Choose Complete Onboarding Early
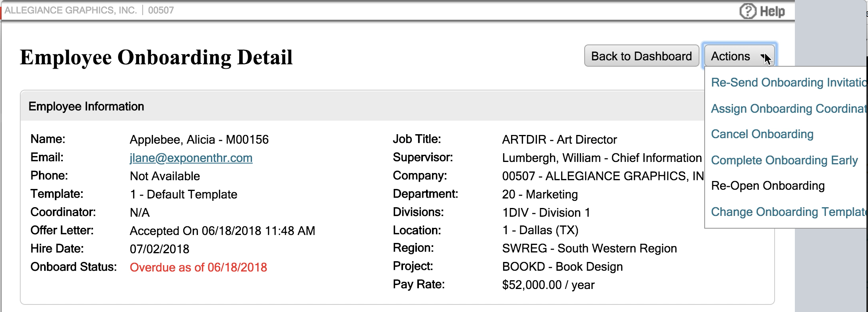Screen dimensions: 868x312 click(x=784, y=160)
